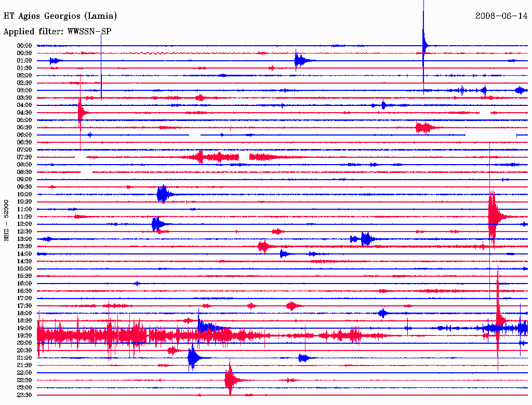Click the 10:00 time label
Image resolution: width=532 pixels, height=405 pixels.
[x=24, y=194]
